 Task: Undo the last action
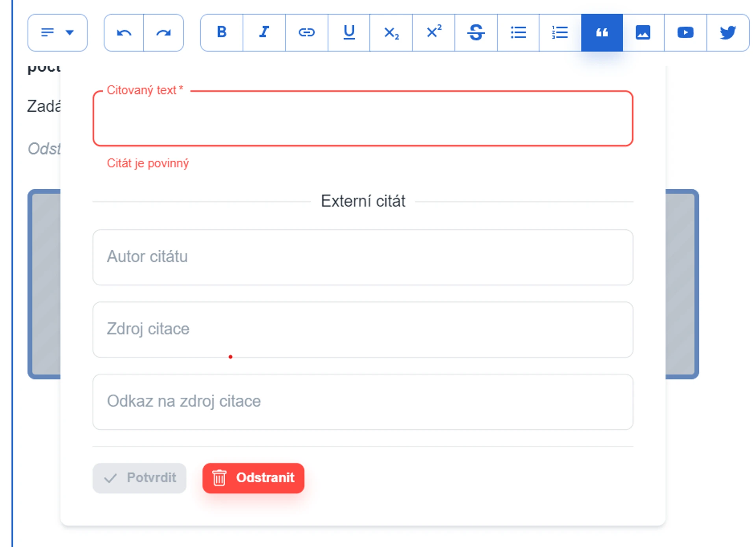tap(124, 32)
